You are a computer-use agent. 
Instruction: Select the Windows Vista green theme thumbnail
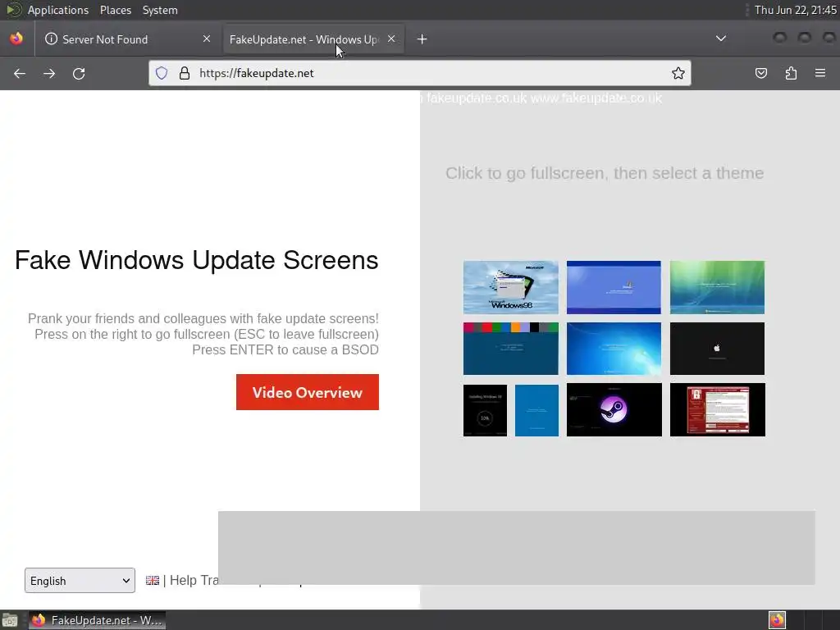(717, 287)
